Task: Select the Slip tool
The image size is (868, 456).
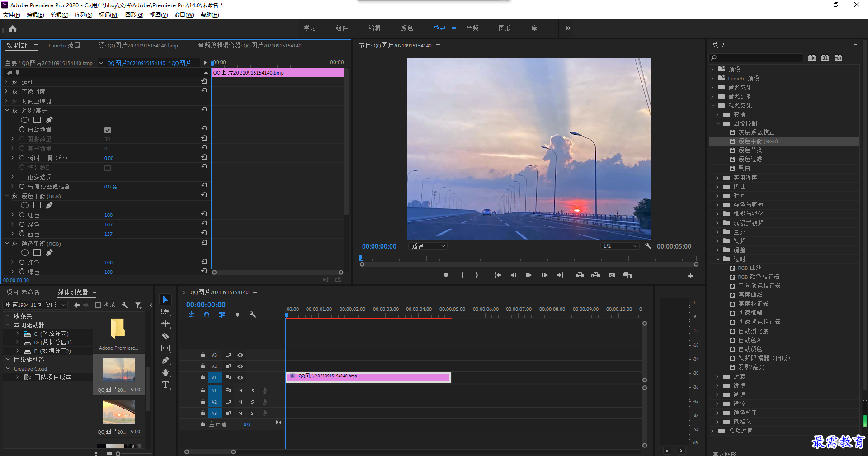Action: pos(165,348)
